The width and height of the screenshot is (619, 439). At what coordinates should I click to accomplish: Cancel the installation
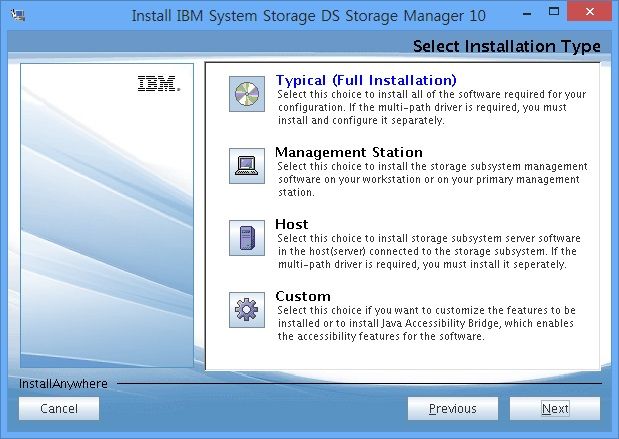pos(59,409)
